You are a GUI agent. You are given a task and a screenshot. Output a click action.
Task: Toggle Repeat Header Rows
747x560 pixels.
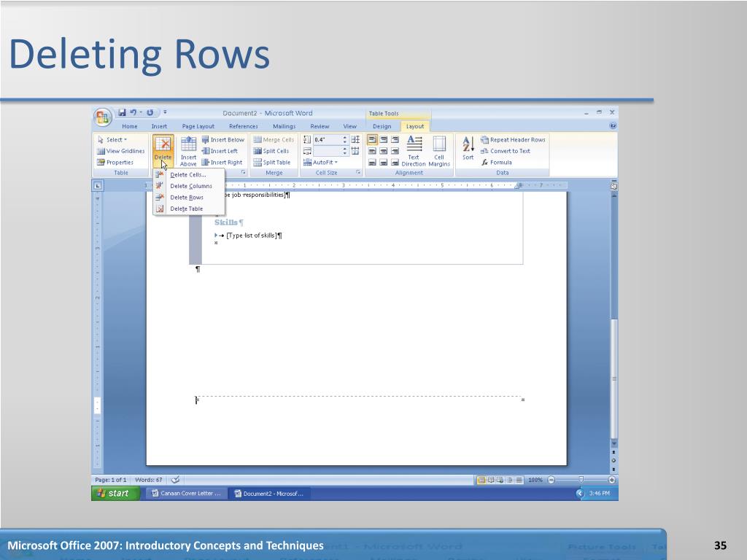point(513,139)
